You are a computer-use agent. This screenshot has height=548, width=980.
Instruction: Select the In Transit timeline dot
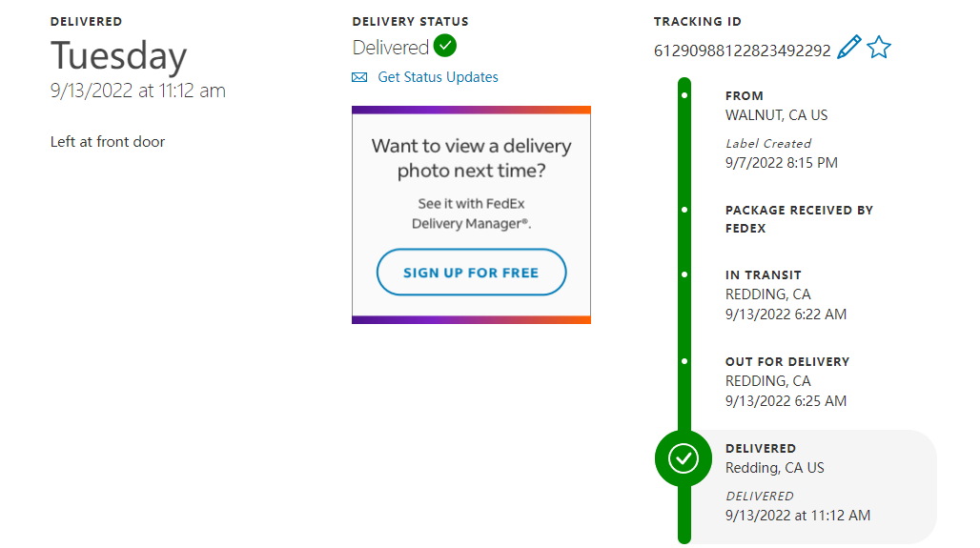684,274
